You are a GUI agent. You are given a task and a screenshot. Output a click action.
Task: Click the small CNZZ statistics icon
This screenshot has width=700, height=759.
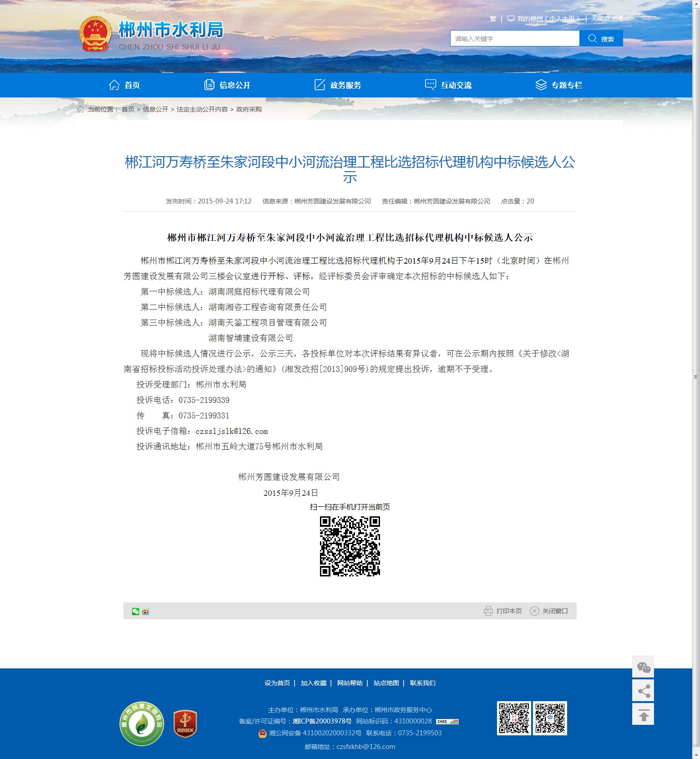coord(447,721)
